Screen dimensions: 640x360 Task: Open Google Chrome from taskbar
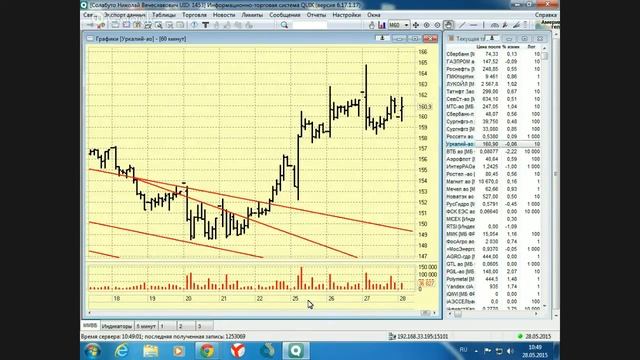(207, 351)
